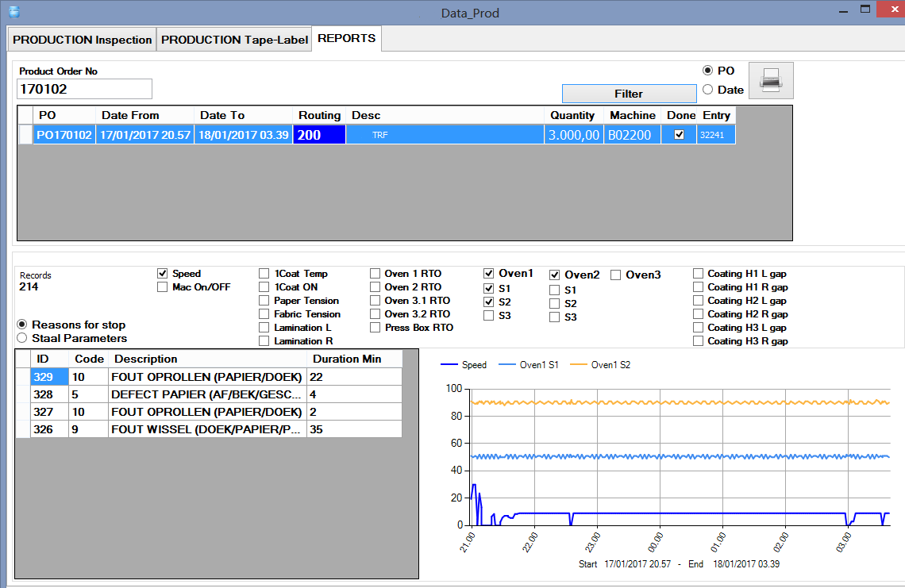The image size is (905, 588).
Task: Switch to PRODUCTION Inspection tab
Action: click(82, 40)
